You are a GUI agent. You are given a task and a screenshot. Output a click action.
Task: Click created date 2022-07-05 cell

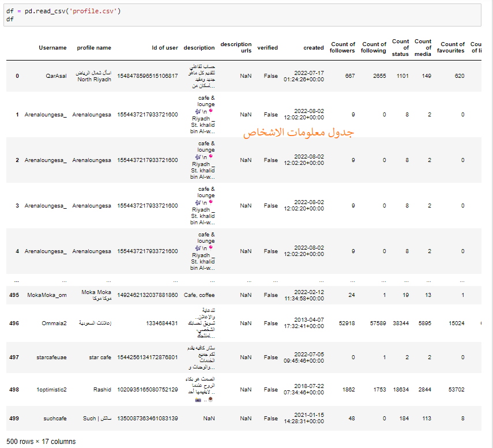click(304, 358)
